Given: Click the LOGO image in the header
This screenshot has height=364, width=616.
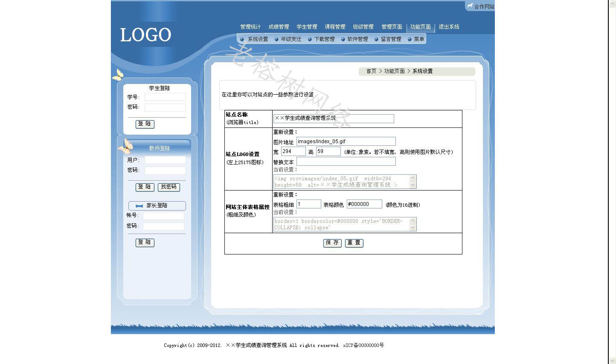Looking at the screenshot, I should [x=145, y=35].
